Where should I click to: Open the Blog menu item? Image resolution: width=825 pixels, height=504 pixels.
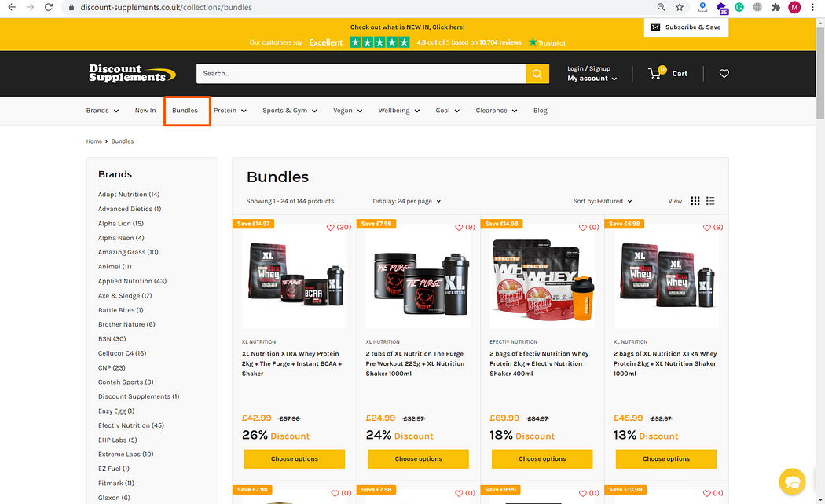541,111
